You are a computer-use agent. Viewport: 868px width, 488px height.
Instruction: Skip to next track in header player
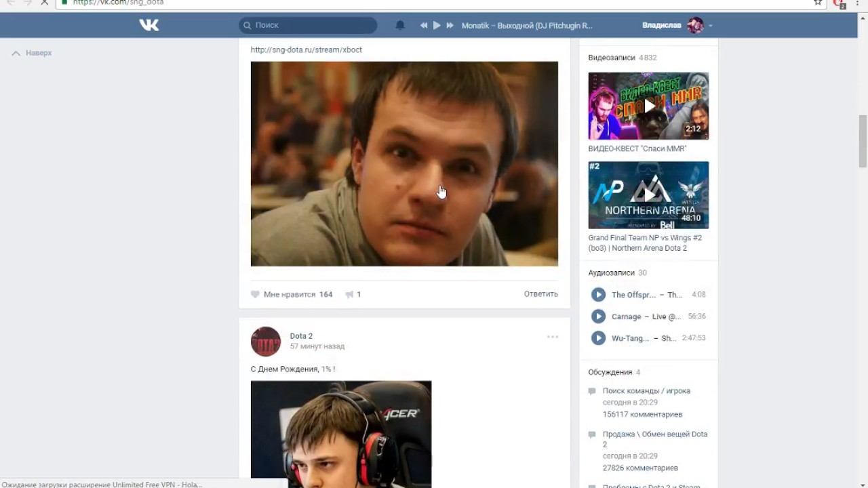pos(450,25)
